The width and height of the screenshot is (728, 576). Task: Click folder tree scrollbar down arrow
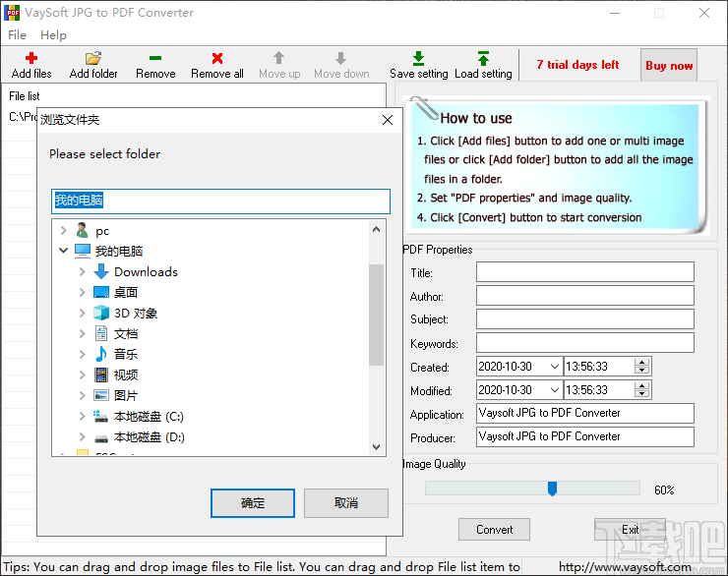coord(377,447)
